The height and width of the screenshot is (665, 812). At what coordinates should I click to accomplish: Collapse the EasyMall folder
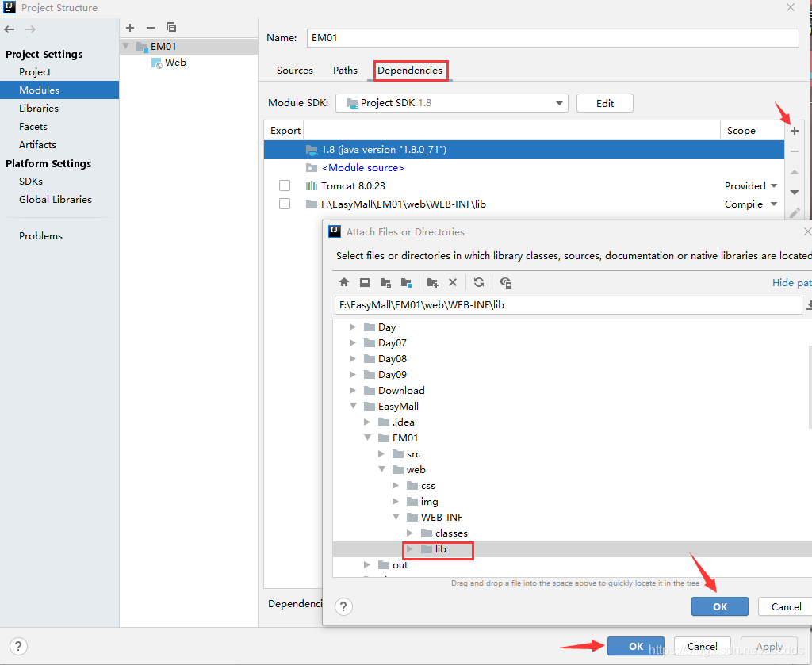pyautogui.click(x=353, y=407)
